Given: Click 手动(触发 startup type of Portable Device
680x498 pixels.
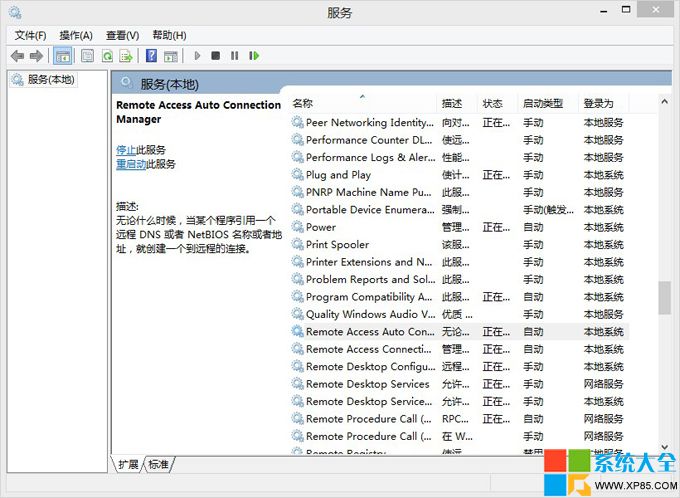Looking at the screenshot, I should (x=548, y=210).
